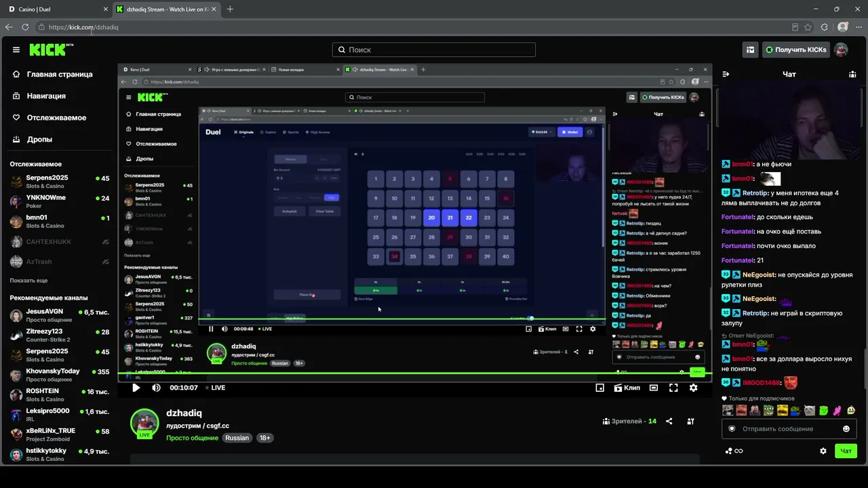Open the viewer list icon in chat header
The width and height of the screenshot is (868, 488).
852,74
